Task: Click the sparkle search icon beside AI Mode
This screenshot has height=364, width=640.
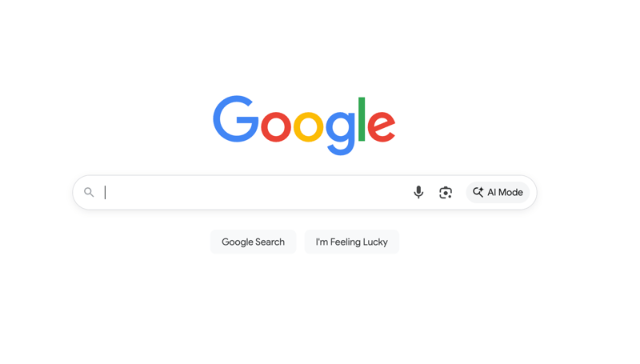Action: 478,192
